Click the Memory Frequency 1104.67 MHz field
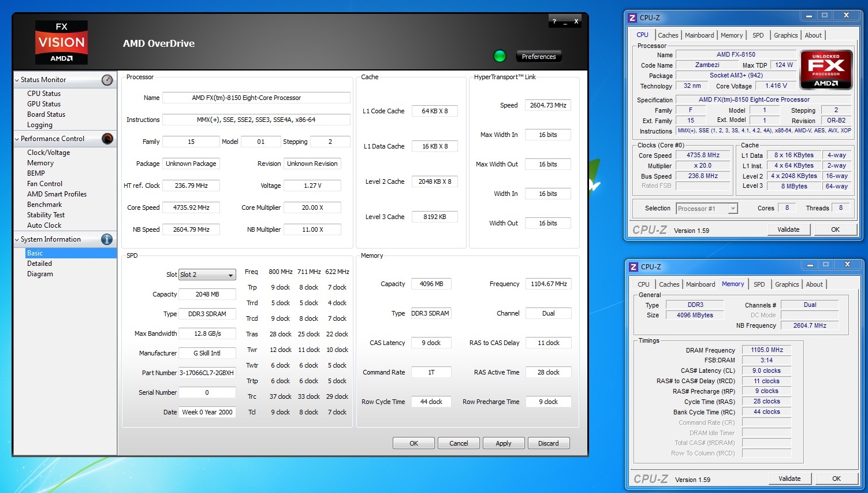Screen dimensions: 868x493 (x=549, y=284)
